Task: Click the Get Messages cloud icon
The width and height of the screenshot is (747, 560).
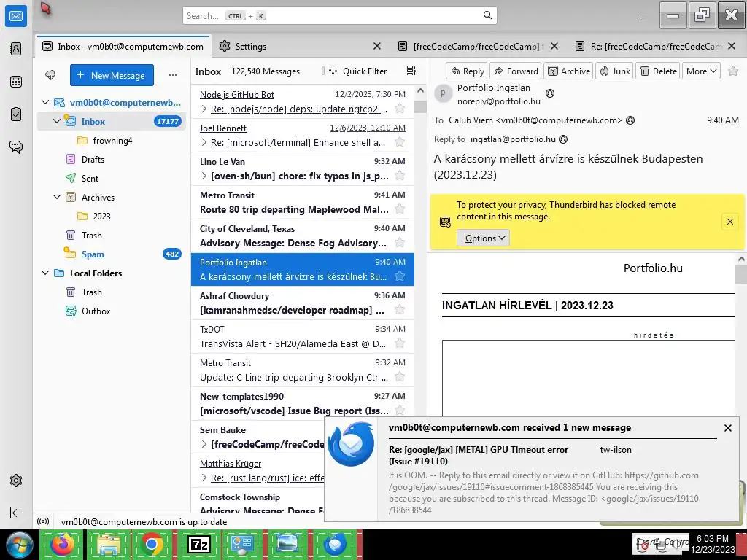Action: pyautogui.click(x=50, y=75)
